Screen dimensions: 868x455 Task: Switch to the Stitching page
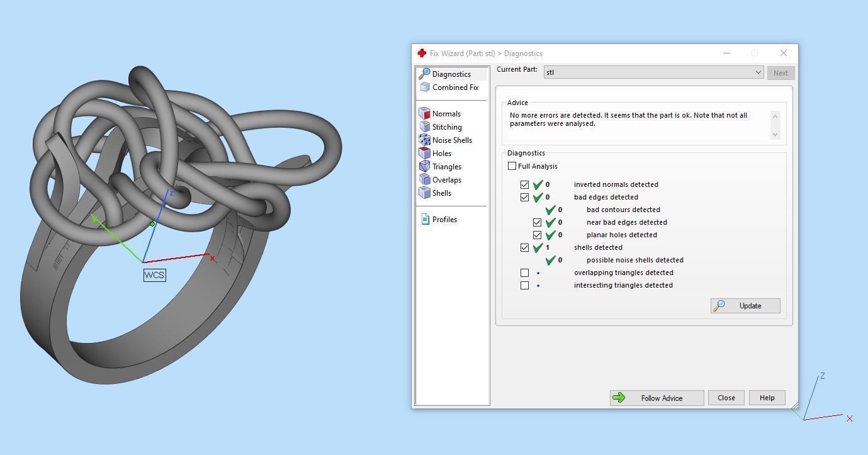447,127
